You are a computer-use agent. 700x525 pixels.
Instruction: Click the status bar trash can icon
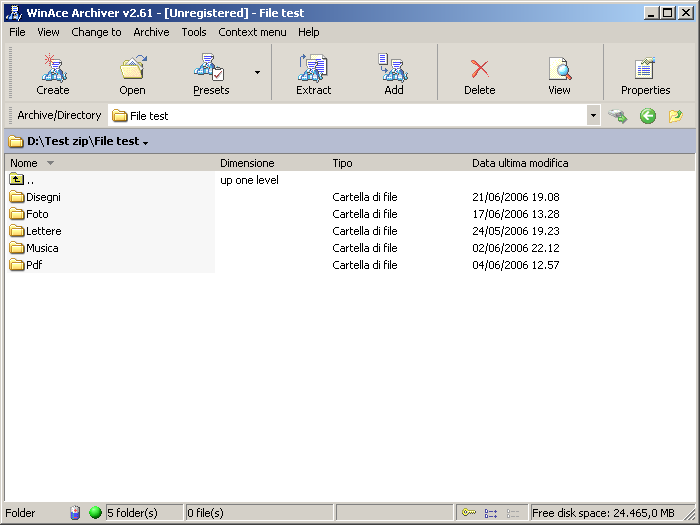tap(75, 513)
